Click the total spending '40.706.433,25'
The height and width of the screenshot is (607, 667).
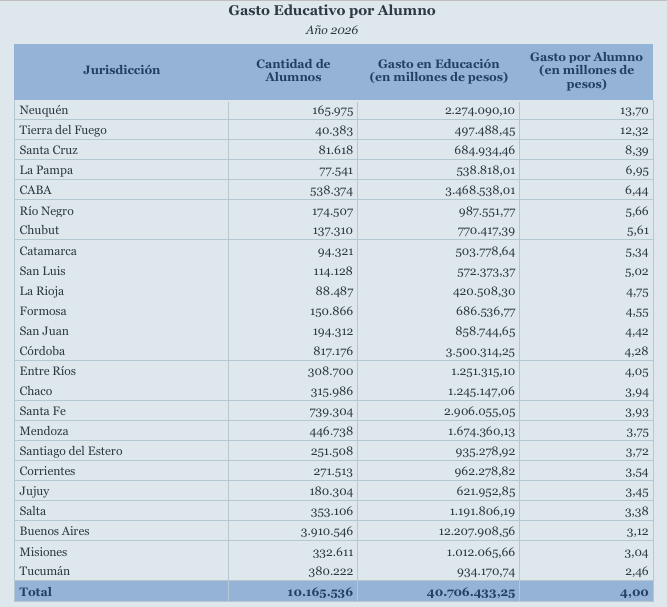point(471,593)
